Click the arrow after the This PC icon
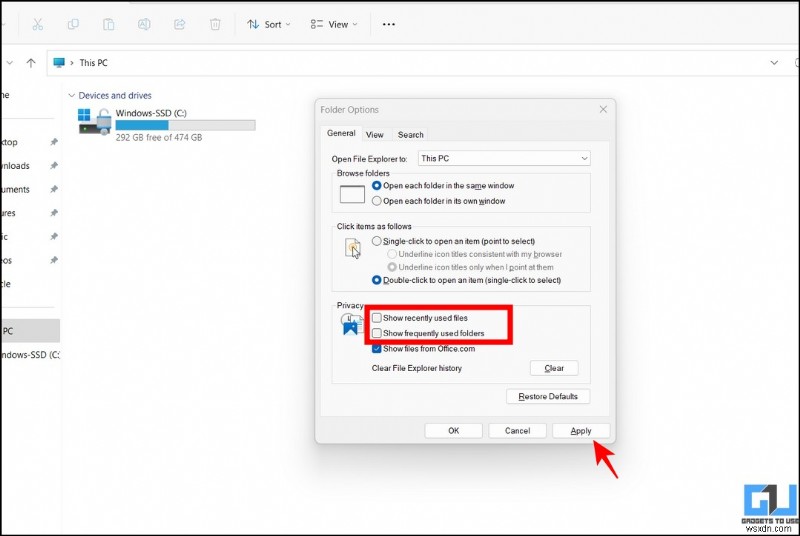800x536 pixels. (x=72, y=63)
